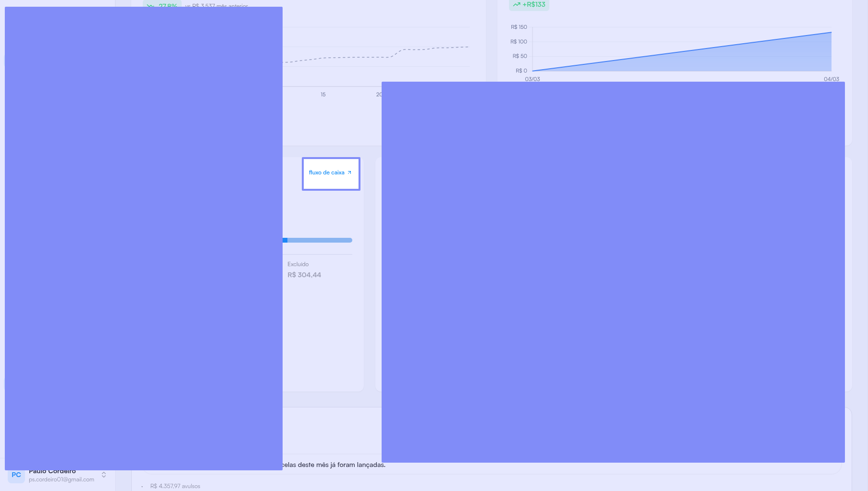Click the Excluído label
The width and height of the screenshot is (868, 491).
click(x=298, y=264)
